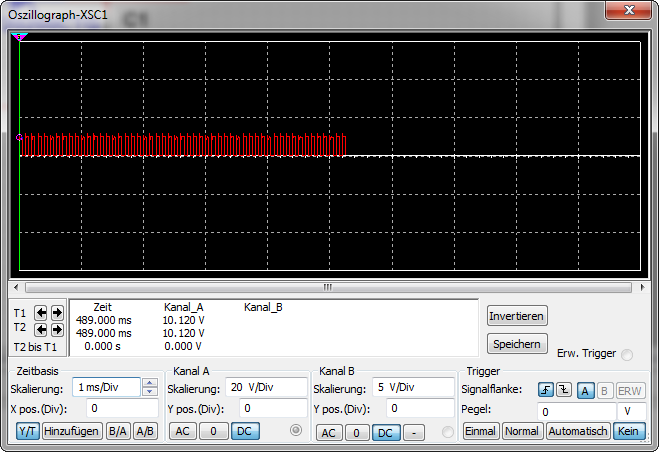Click the trigger Pegel value field
This screenshot has width=659, height=452.
coord(576,411)
